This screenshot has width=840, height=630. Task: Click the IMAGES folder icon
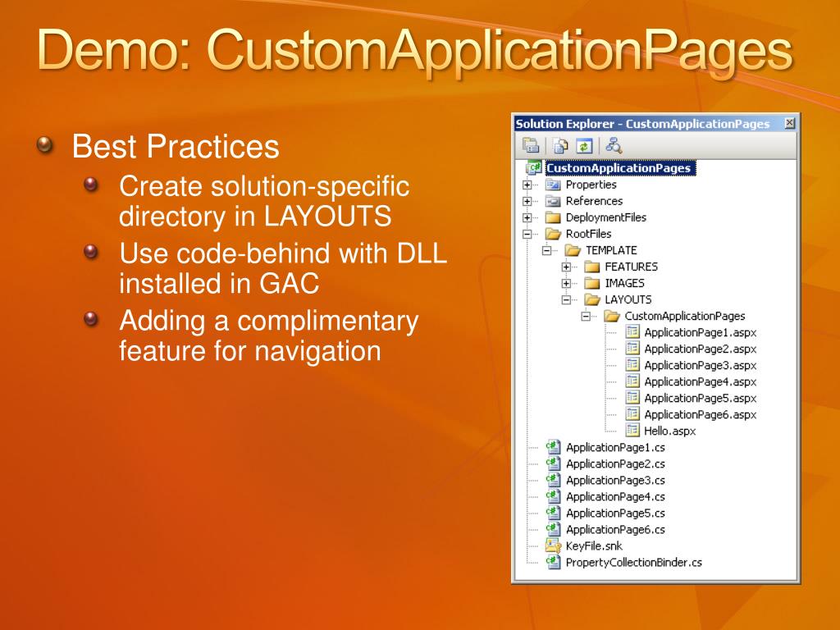point(592,283)
